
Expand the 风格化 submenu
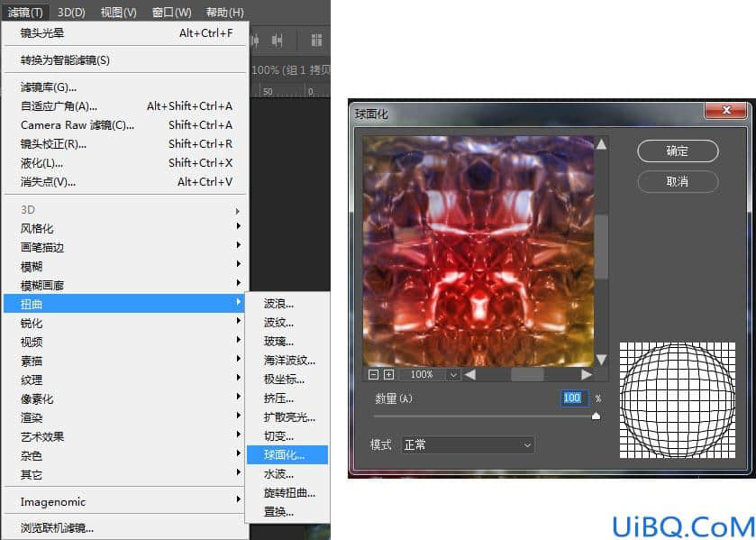point(124,228)
